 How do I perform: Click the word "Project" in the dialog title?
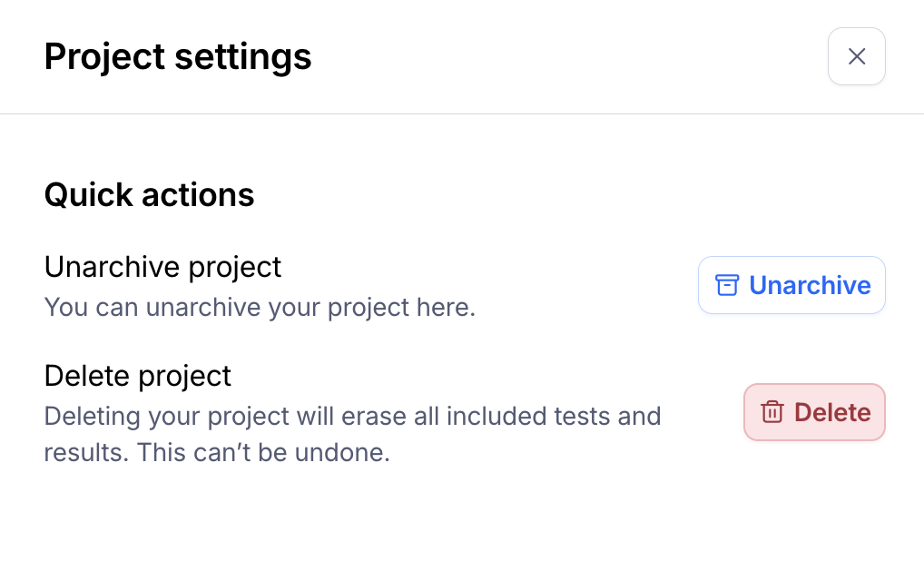click(x=104, y=56)
